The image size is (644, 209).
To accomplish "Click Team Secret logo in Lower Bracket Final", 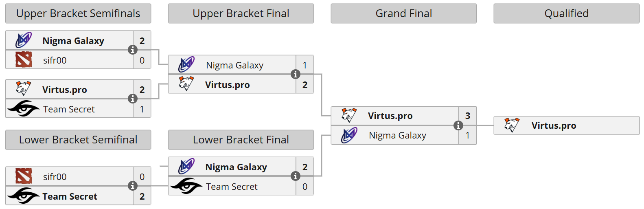I will click(186, 186).
